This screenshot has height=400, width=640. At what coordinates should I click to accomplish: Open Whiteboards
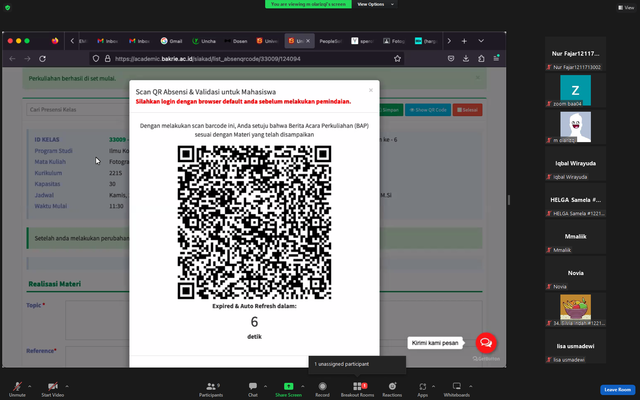pos(457,389)
